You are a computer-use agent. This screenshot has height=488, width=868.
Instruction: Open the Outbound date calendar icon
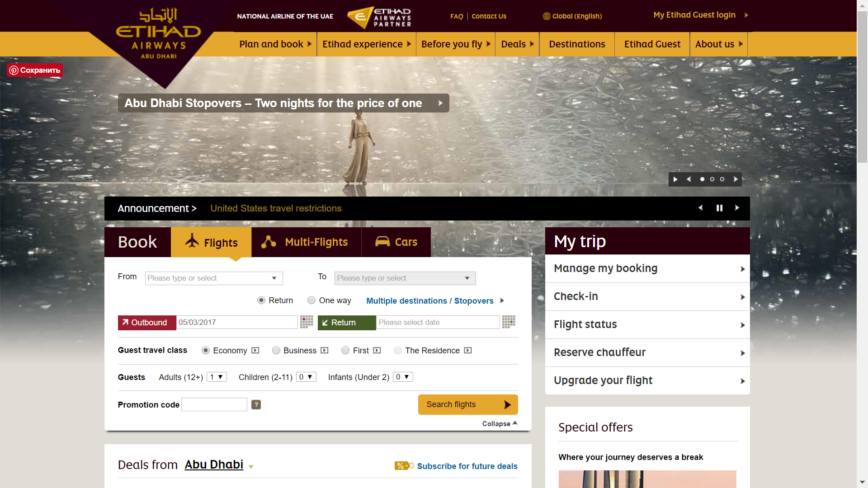(307, 322)
